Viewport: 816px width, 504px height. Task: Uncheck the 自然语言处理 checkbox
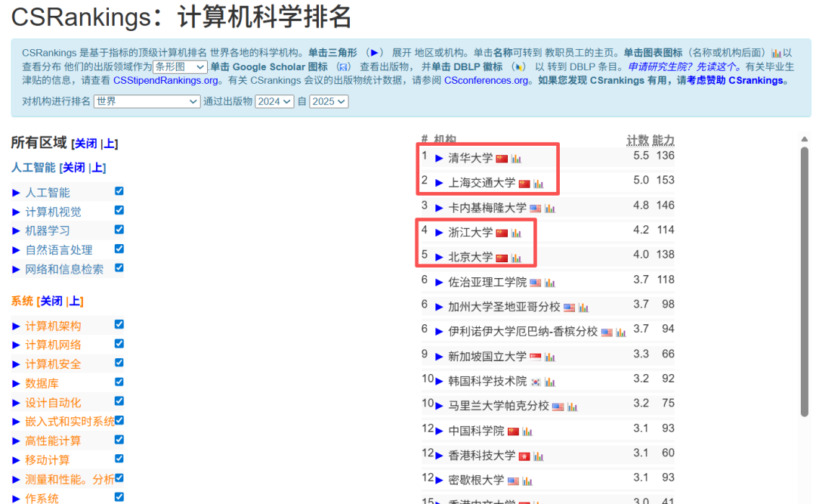pyautogui.click(x=119, y=249)
